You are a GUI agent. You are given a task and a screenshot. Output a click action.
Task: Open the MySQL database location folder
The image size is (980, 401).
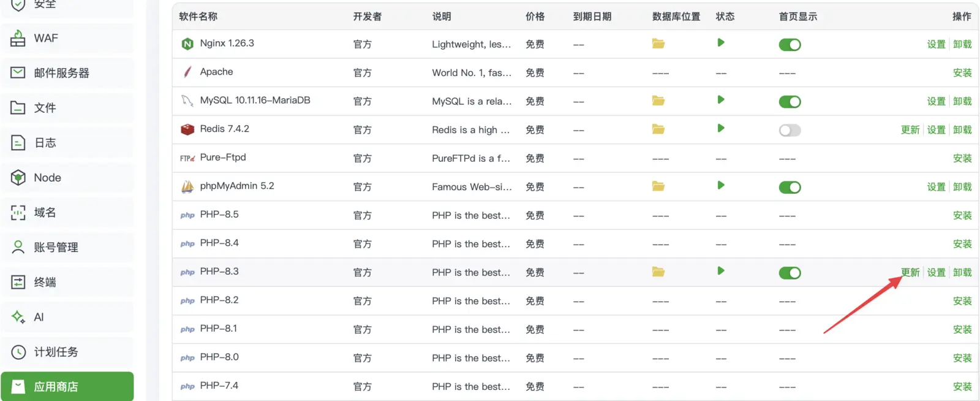[658, 101]
